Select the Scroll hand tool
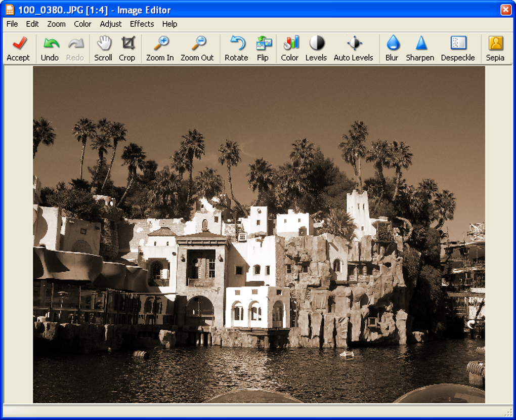This screenshot has width=516, height=420. [x=103, y=49]
